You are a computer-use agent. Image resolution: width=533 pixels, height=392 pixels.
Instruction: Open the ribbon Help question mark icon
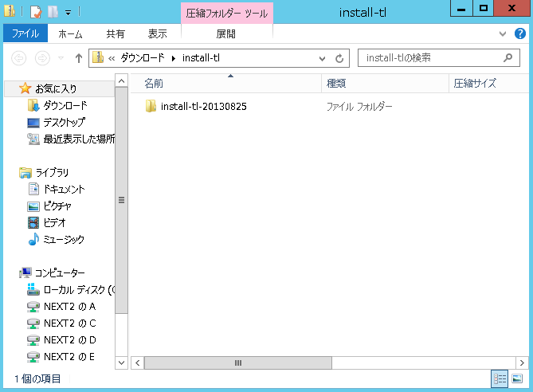pyautogui.click(x=519, y=34)
